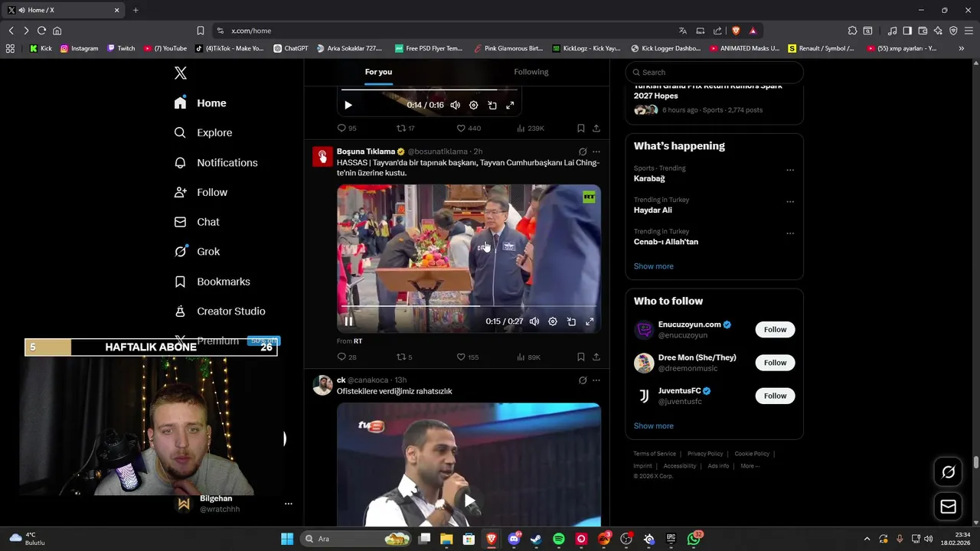This screenshot has width=980, height=551.
Task: Open Notifications in the sidebar
Action: 216,162
